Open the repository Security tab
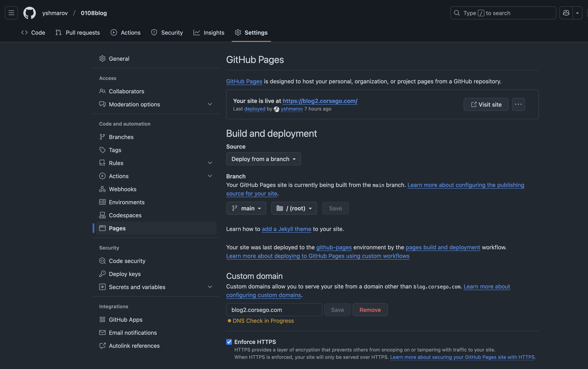 coord(167,32)
